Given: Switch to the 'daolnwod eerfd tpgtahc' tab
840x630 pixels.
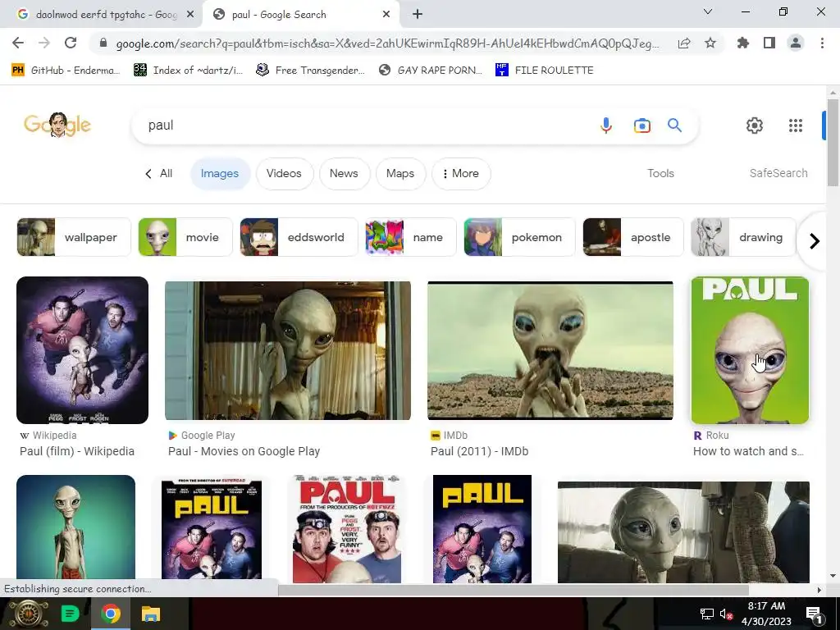Looking at the screenshot, I should pyautogui.click(x=101, y=15).
